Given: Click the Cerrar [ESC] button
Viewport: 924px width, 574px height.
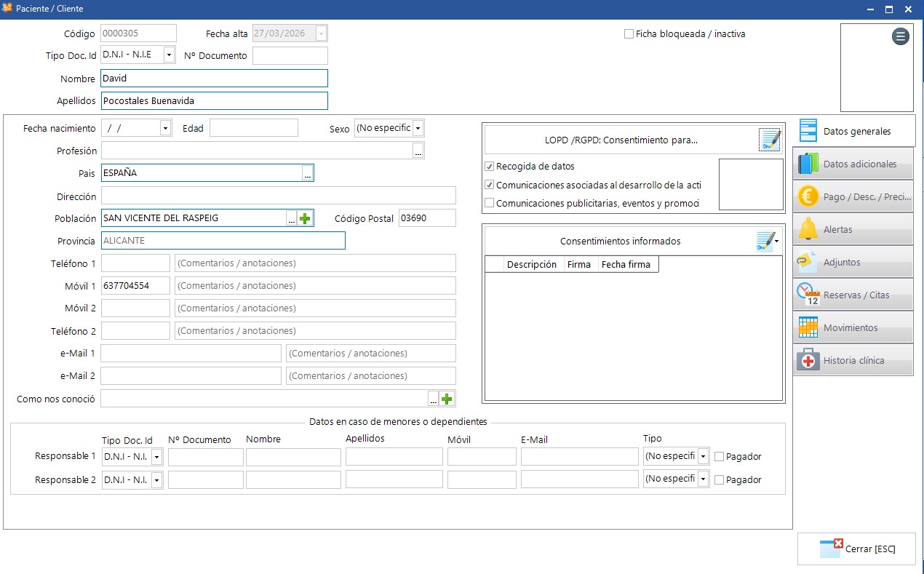Looking at the screenshot, I should 856,549.
